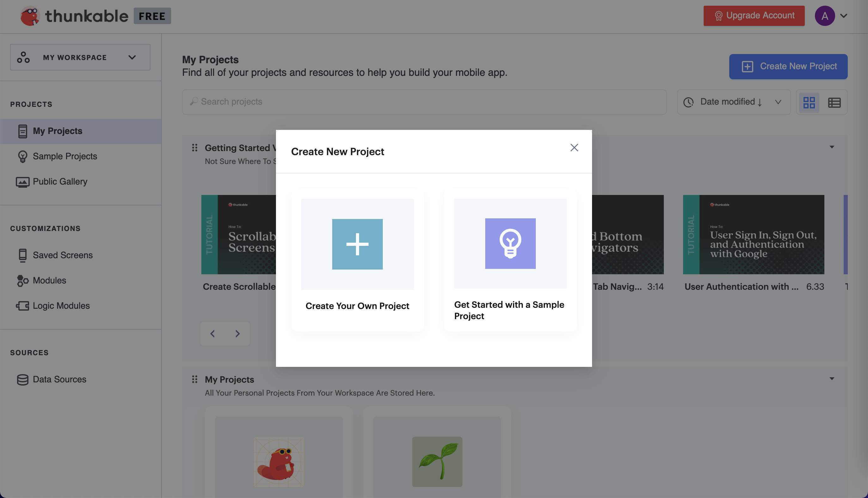This screenshot has height=498, width=868.
Task: Select My Projects in sidebar
Action: point(57,131)
